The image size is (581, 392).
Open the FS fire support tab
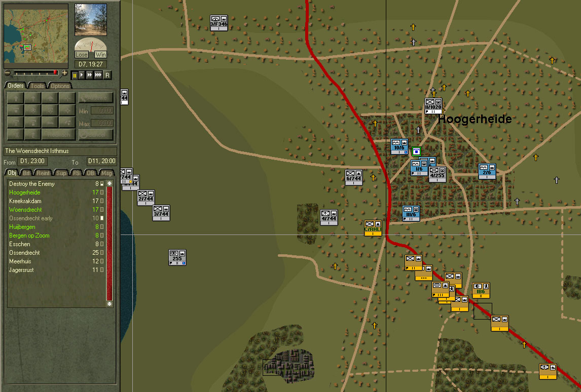click(x=76, y=173)
